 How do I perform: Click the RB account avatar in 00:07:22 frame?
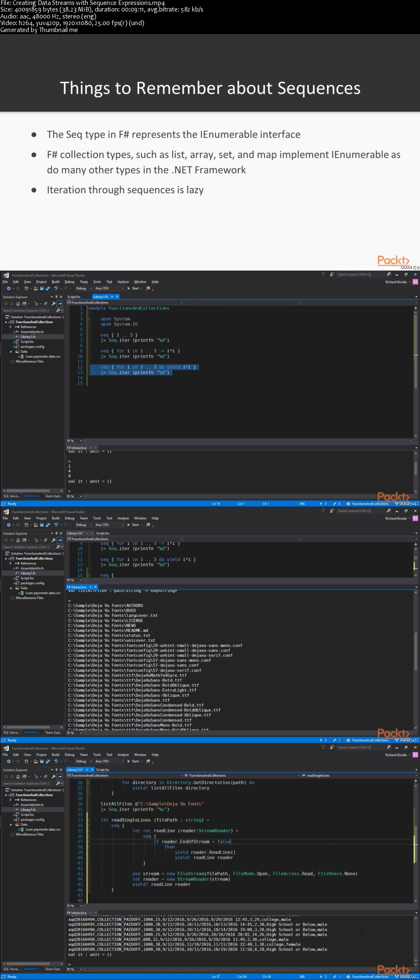(415, 755)
